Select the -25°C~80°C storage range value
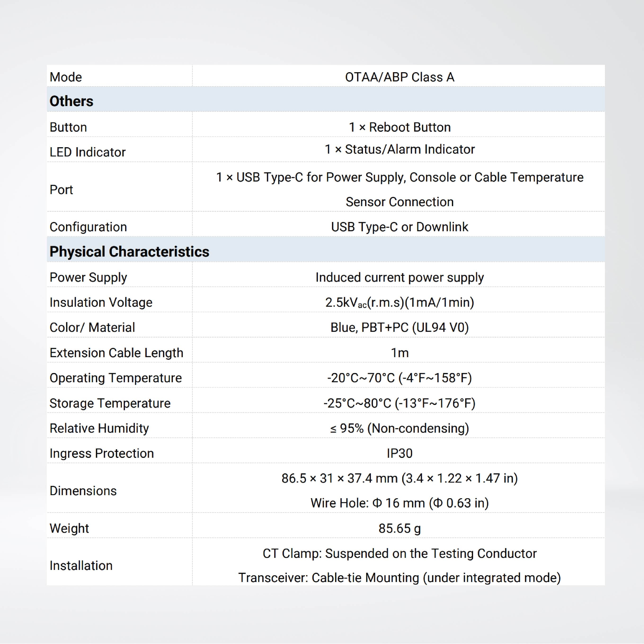644x644 pixels. (399, 403)
